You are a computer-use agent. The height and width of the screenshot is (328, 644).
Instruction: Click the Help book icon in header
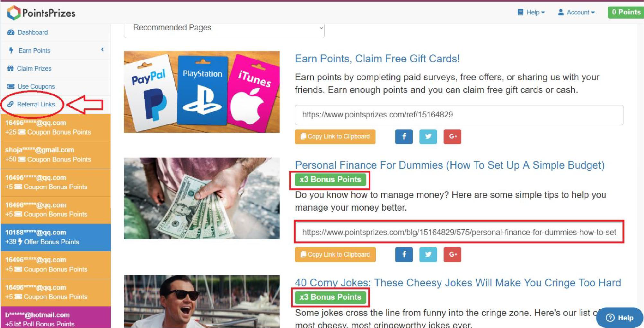[x=520, y=13]
